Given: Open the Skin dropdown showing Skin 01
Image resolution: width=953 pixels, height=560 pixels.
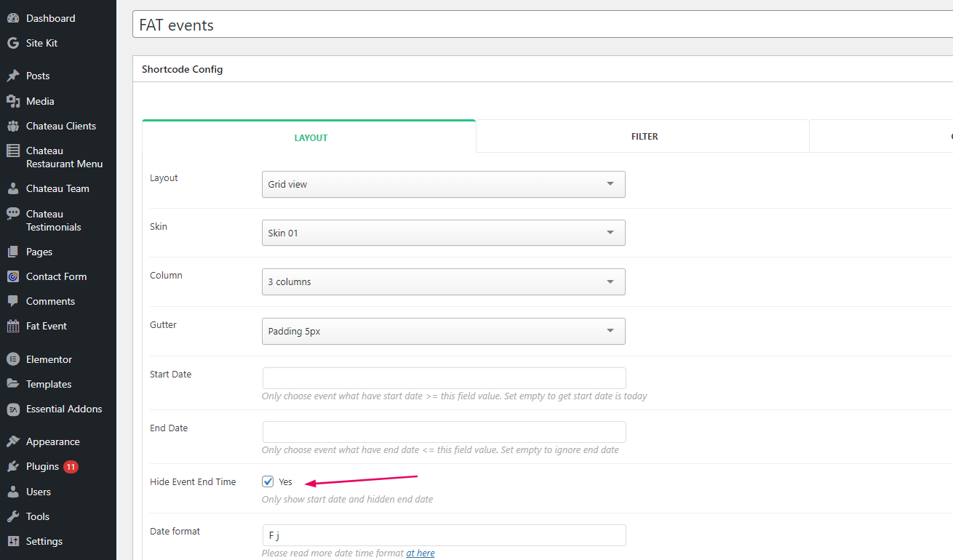Looking at the screenshot, I should 444,233.
